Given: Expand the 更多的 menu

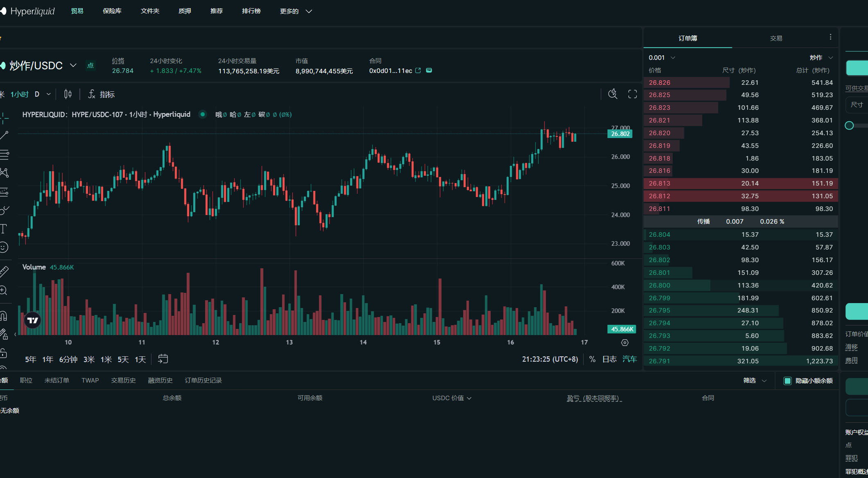Looking at the screenshot, I should click(x=296, y=11).
